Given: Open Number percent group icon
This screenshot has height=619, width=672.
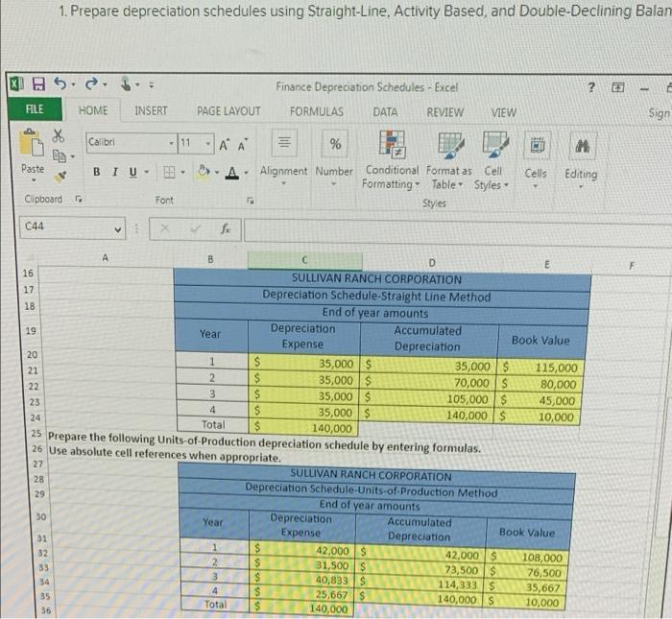Looking at the screenshot, I should click(335, 144).
